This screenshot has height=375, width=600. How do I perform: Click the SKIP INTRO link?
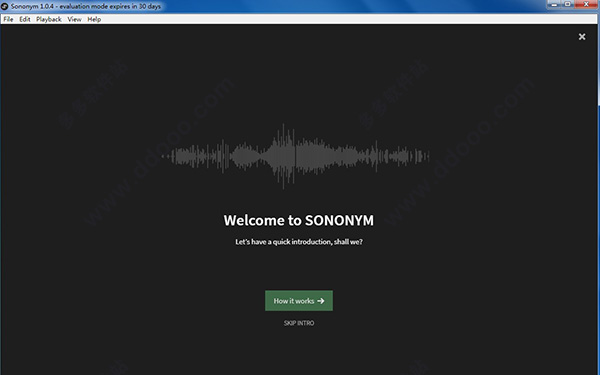point(299,323)
